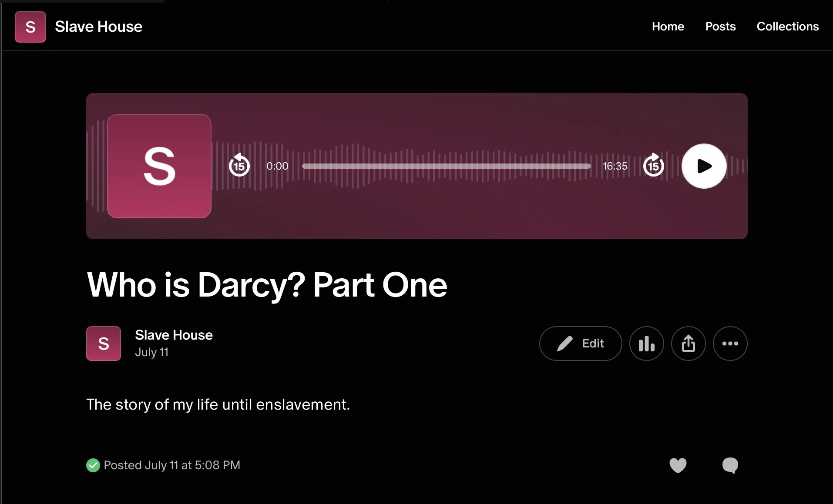
Task: Click the Slave House logo in header
Action: (x=30, y=27)
